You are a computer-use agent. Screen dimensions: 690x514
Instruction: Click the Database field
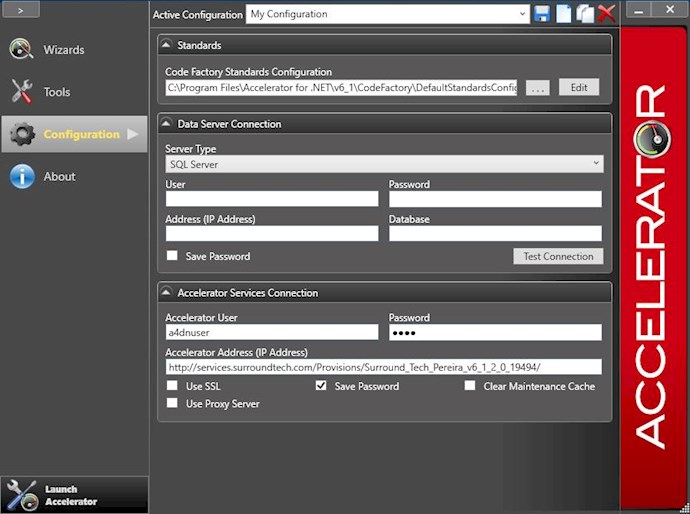click(495, 233)
